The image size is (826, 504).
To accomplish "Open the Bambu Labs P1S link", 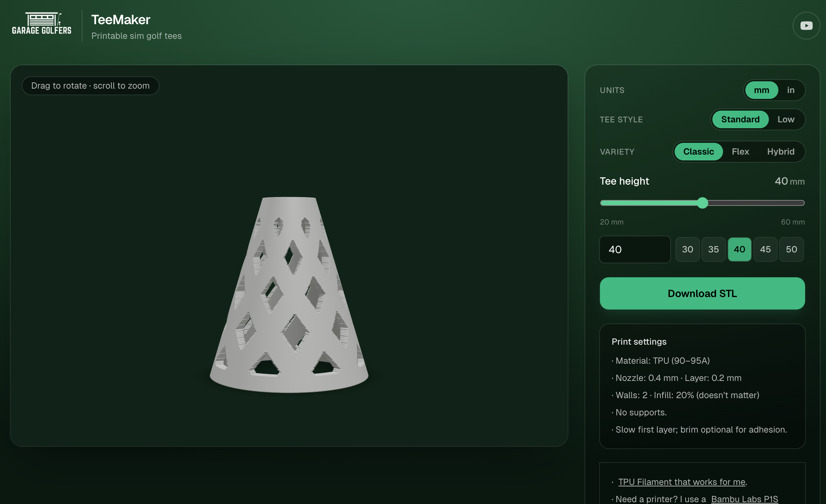I will tap(744, 499).
